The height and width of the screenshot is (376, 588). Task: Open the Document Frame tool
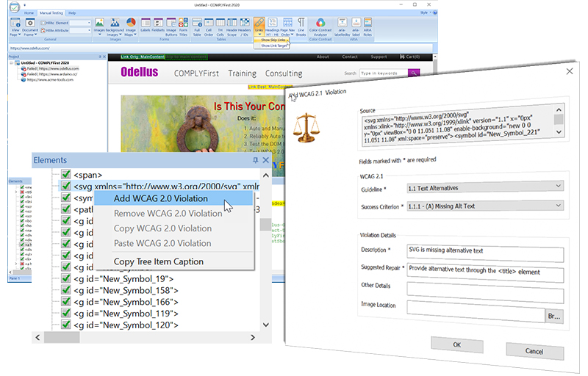(30, 26)
